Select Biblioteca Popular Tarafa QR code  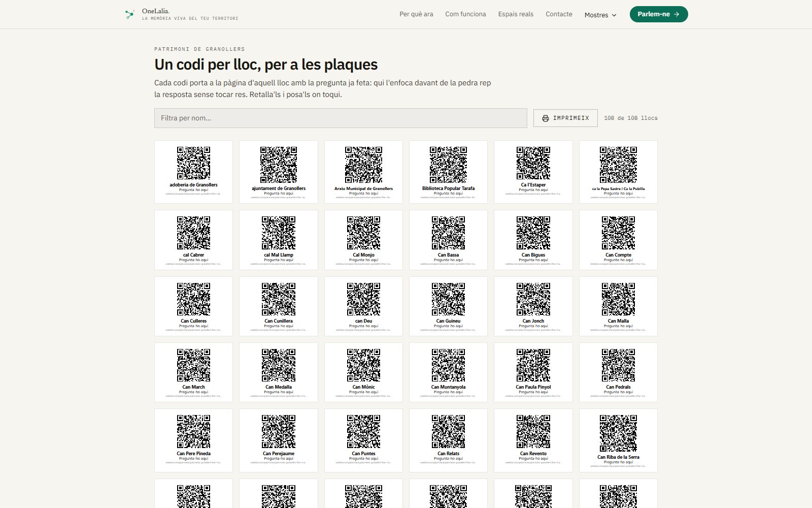(448, 165)
